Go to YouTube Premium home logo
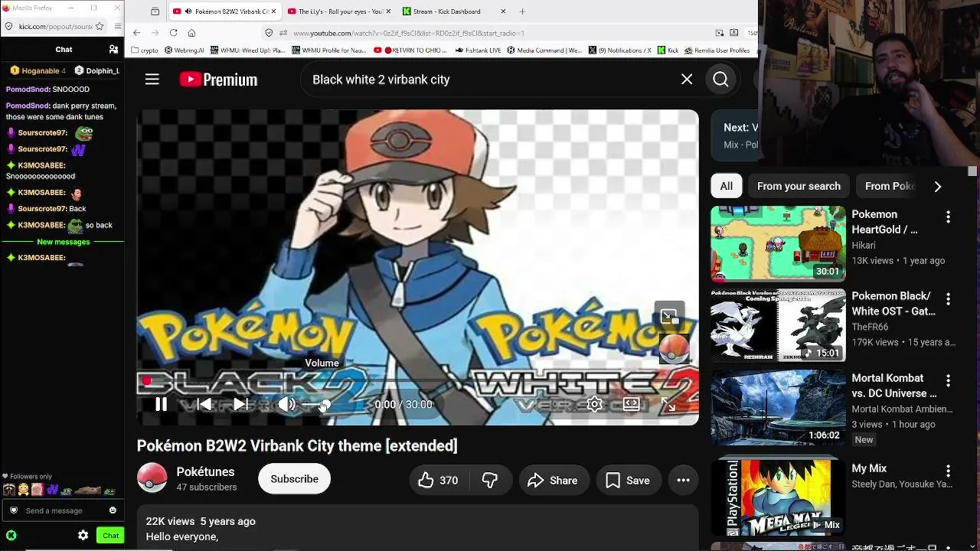 tap(218, 80)
